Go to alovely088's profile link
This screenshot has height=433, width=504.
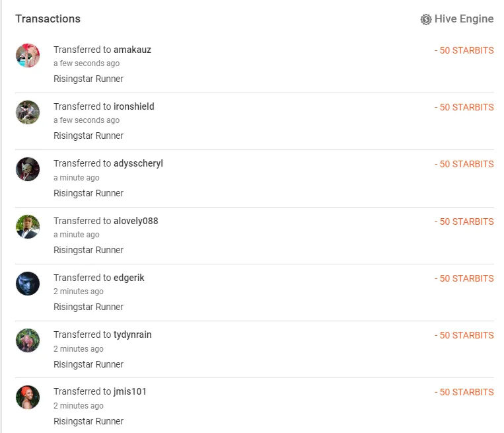coord(135,221)
